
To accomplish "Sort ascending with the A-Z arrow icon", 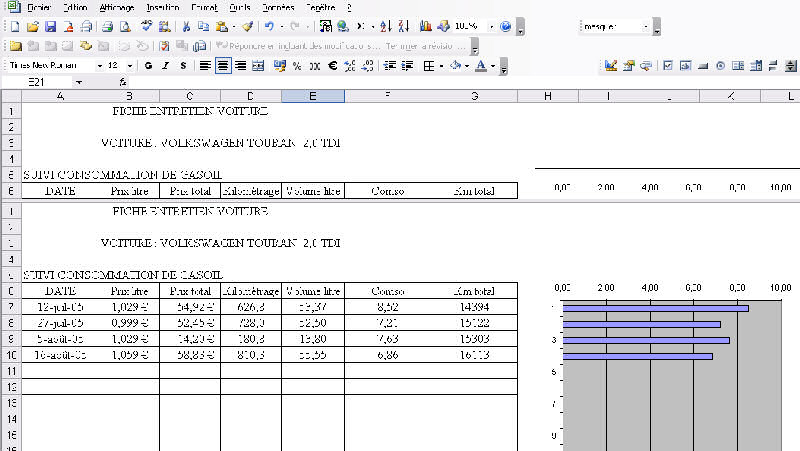I will (x=386, y=26).
